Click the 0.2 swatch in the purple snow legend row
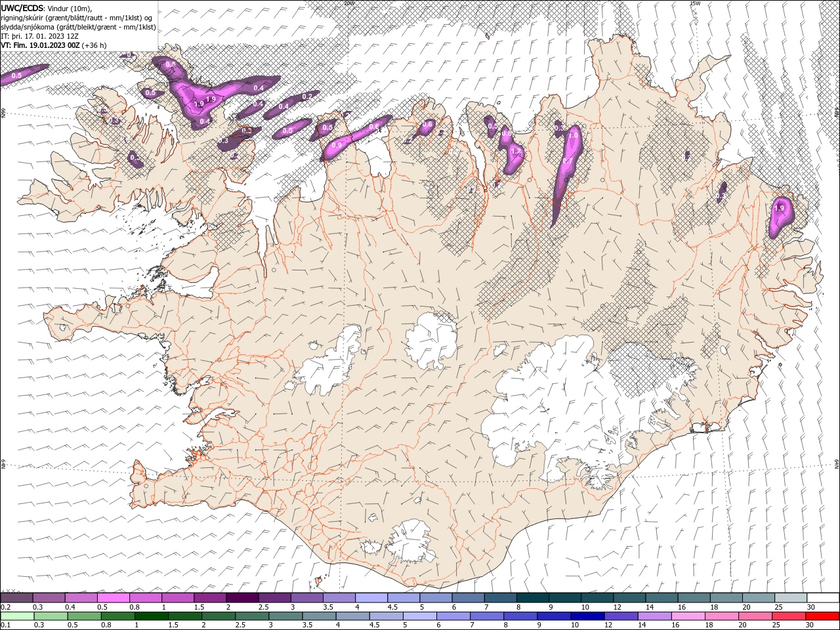The image size is (840, 630). pyautogui.click(x=16, y=598)
